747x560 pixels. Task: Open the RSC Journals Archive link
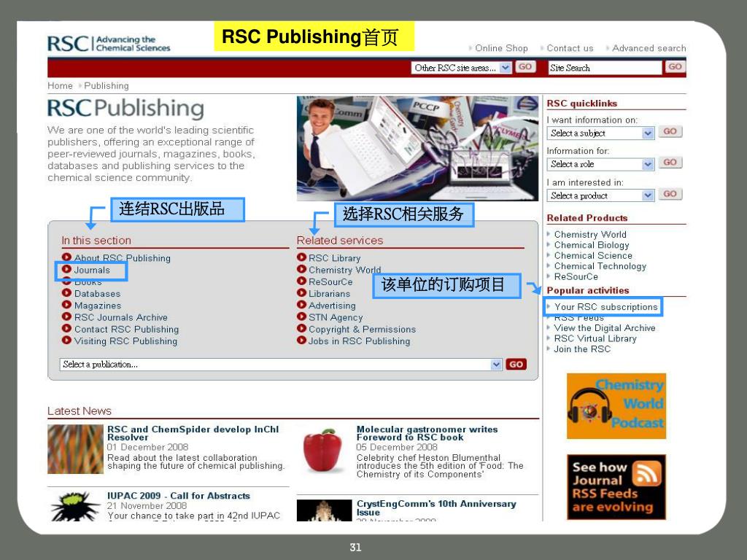121,317
